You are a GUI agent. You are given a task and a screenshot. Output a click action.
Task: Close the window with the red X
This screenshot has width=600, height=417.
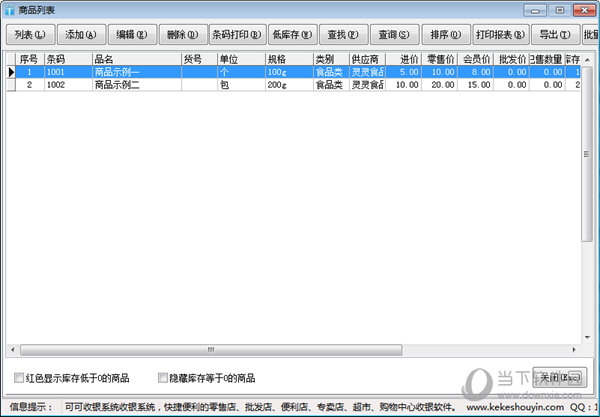pos(585,11)
